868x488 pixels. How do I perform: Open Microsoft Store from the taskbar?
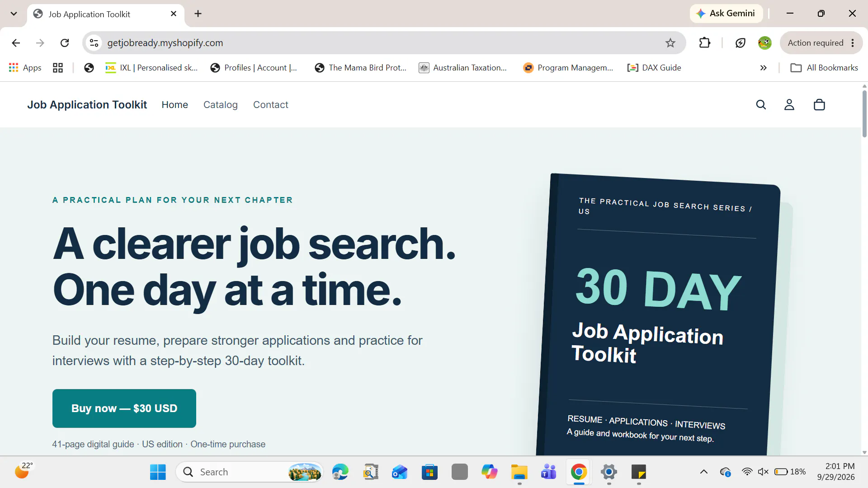coord(429,472)
